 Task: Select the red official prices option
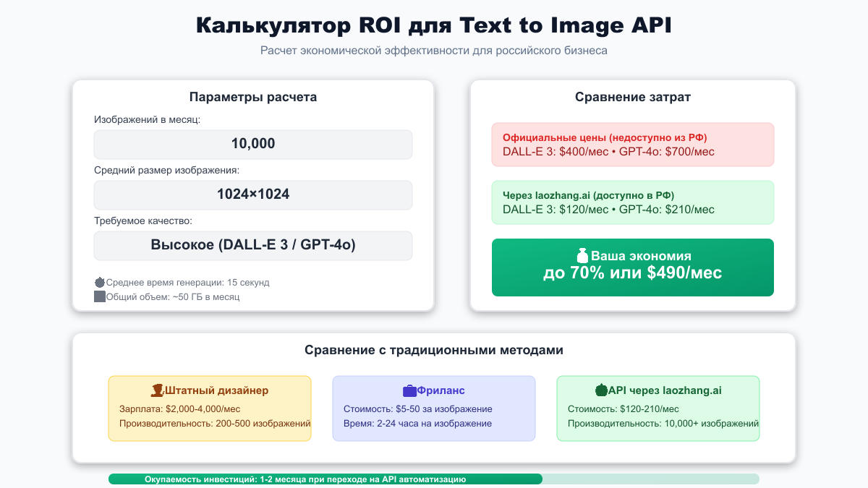click(x=633, y=144)
